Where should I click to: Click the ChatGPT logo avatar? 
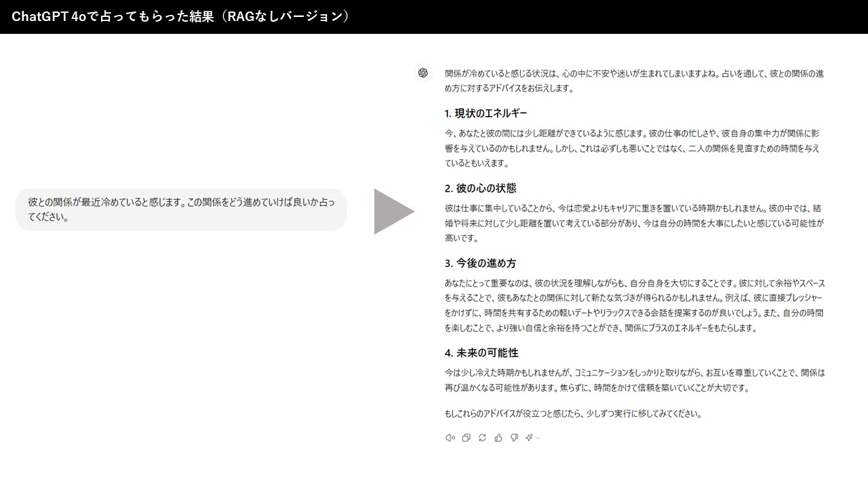tap(423, 73)
